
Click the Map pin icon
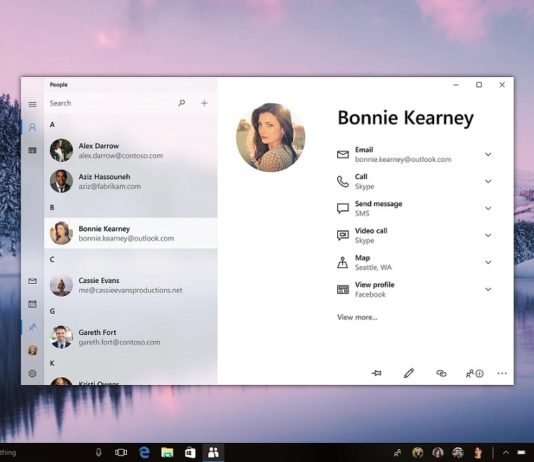point(343,262)
